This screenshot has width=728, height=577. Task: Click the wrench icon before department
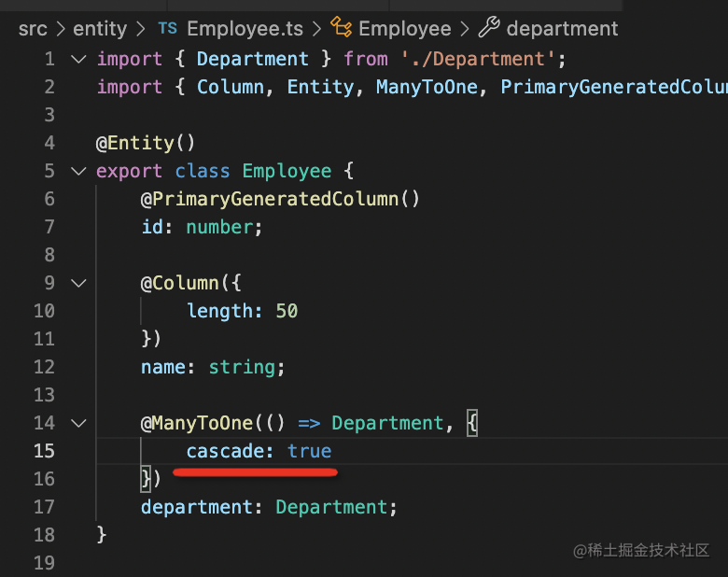[x=489, y=29]
